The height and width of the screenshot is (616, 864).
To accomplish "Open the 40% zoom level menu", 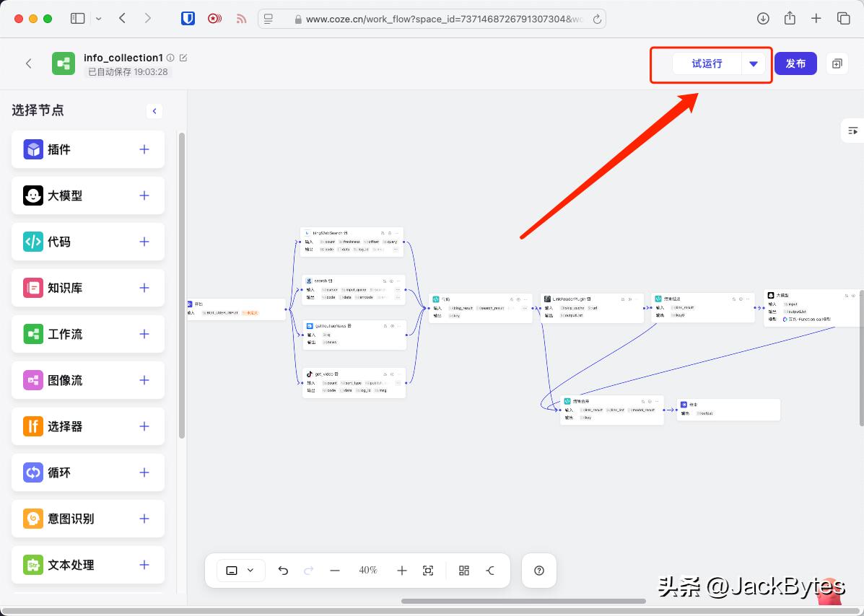I will point(368,571).
